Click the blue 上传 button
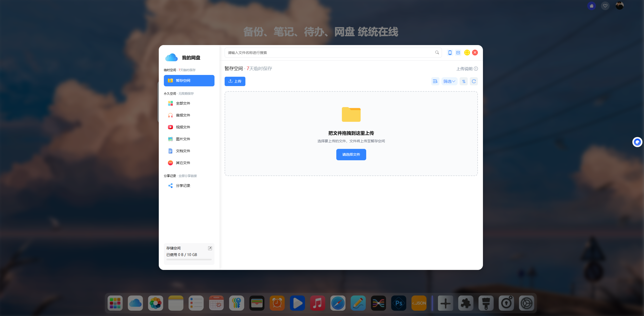Screen dimensions: 644x316 click(235, 81)
